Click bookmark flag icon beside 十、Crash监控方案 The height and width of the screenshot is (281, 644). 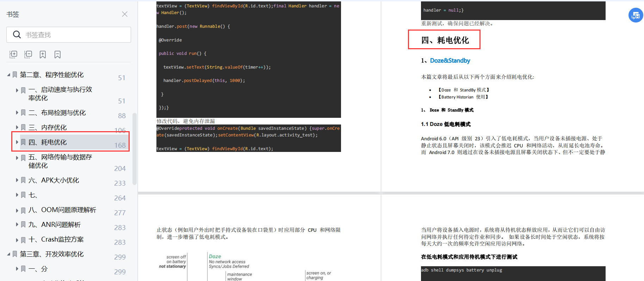click(x=23, y=240)
